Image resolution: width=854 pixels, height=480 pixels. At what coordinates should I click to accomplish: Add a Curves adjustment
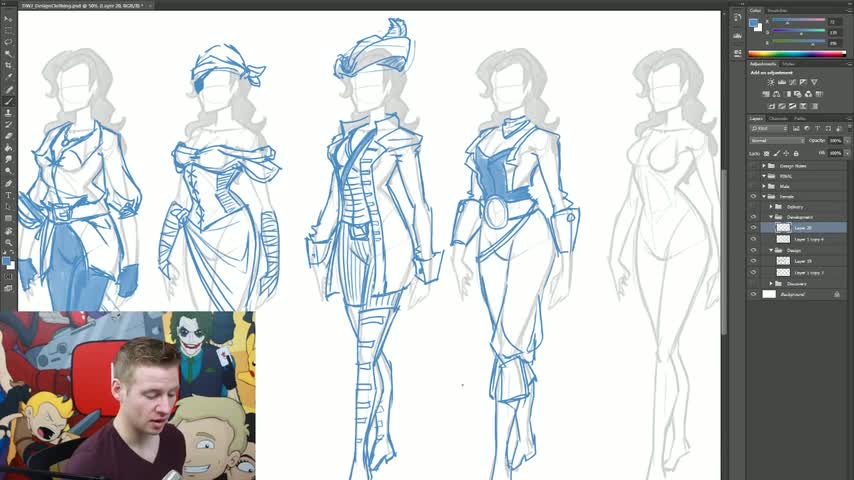792,82
